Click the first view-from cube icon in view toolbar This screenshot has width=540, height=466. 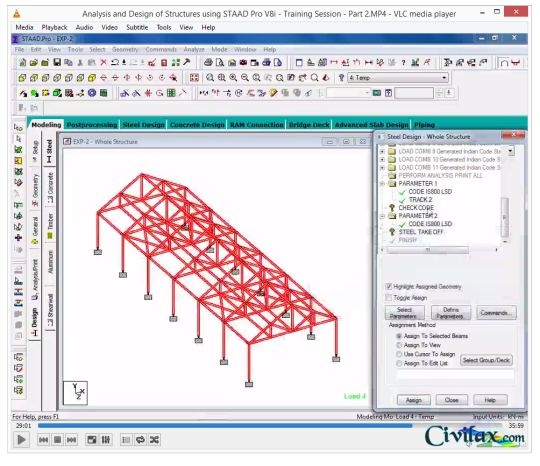[x=22, y=78]
